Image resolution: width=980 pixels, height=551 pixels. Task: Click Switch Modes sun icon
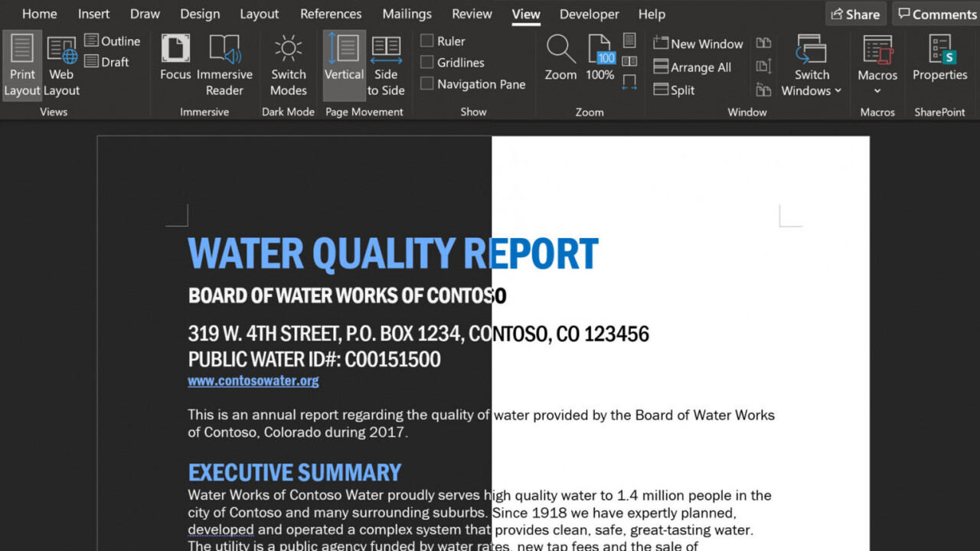(288, 49)
